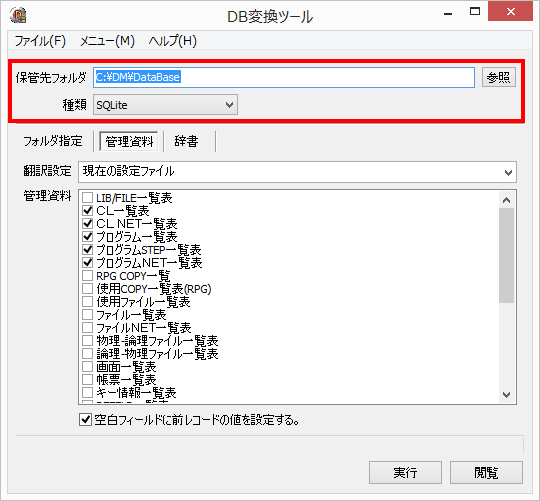Toggle 空白フィールドに前レコードの値を設定する checkbox
This screenshot has height=501, width=540.
(85, 420)
